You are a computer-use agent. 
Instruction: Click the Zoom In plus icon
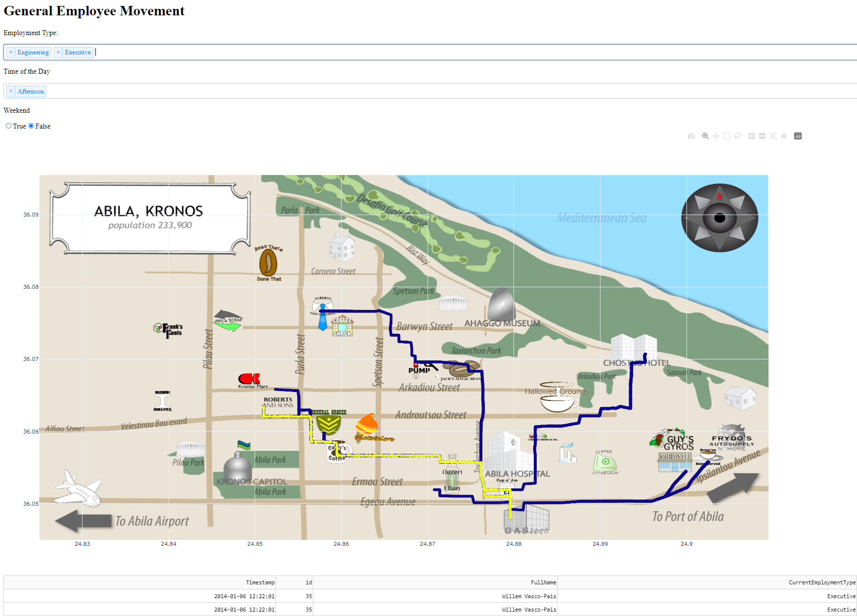[x=752, y=136]
